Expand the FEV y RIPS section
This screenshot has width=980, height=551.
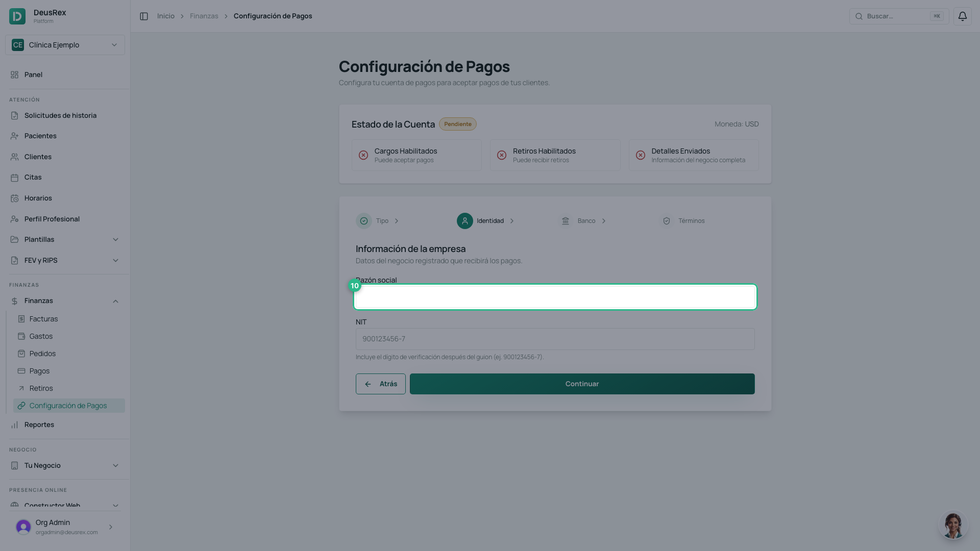tap(65, 261)
